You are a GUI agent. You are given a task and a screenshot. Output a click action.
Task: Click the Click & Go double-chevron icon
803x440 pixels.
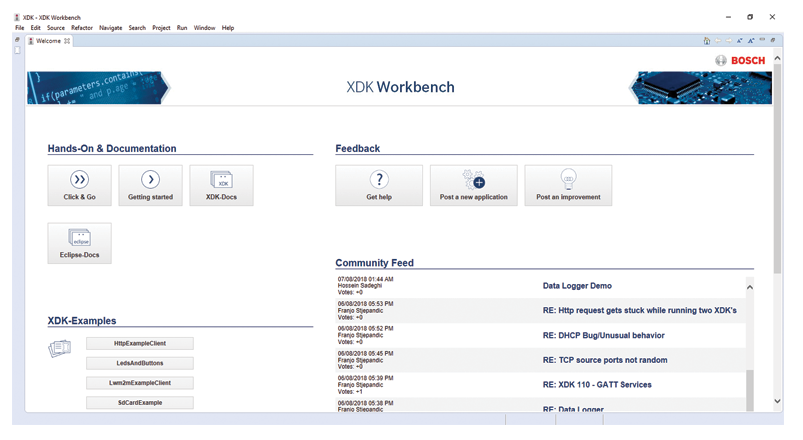[x=79, y=179]
